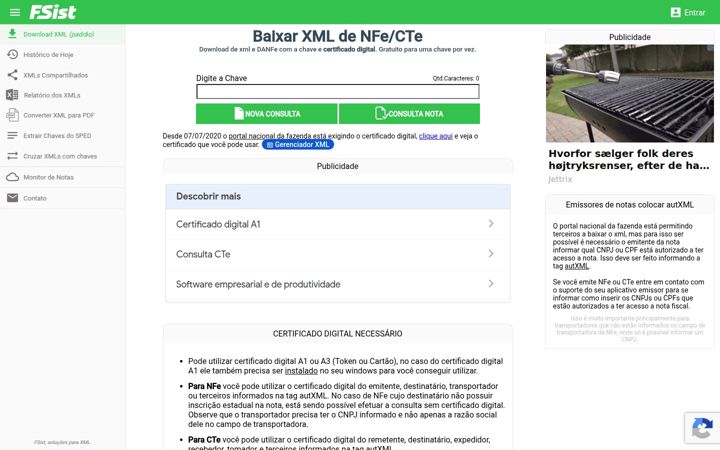Click 'Qtd.Caracteres: 0' counter text

coord(456,79)
